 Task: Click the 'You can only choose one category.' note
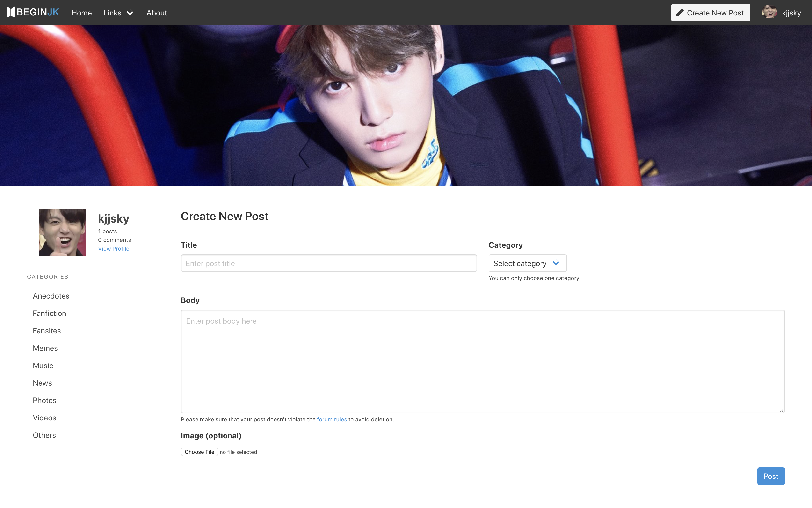[534, 278]
